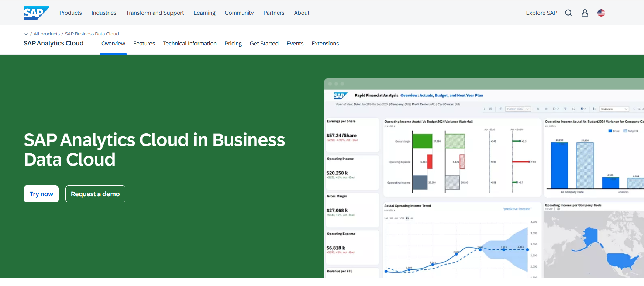Open SAP Business Data Cloud breadcrumb
This screenshot has width=644, height=286.
[x=92, y=34]
